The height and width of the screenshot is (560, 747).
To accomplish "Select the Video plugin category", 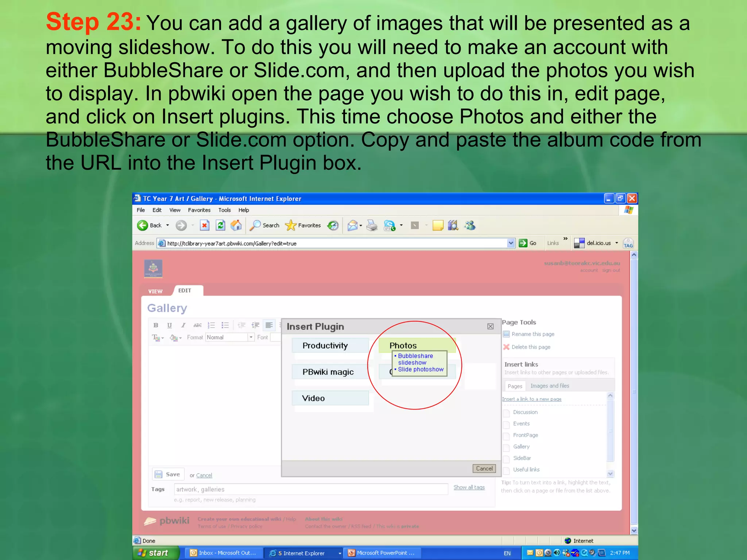I will 330,398.
